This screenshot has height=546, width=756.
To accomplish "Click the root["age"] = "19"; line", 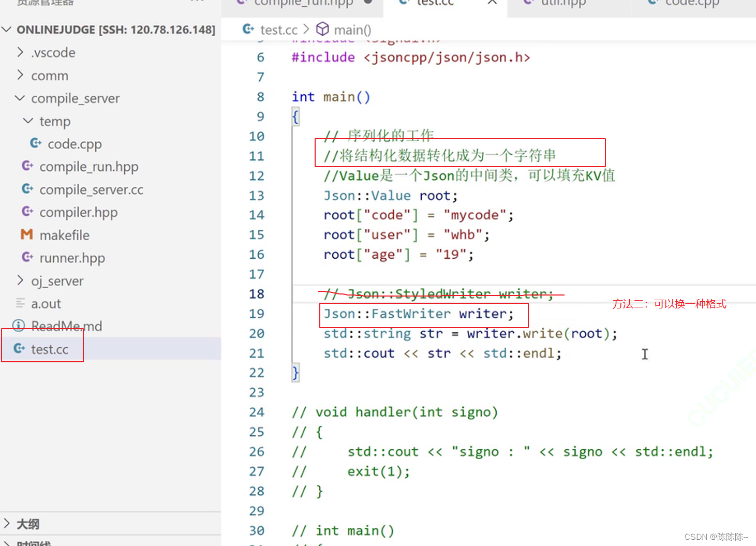I will (398, 255).
